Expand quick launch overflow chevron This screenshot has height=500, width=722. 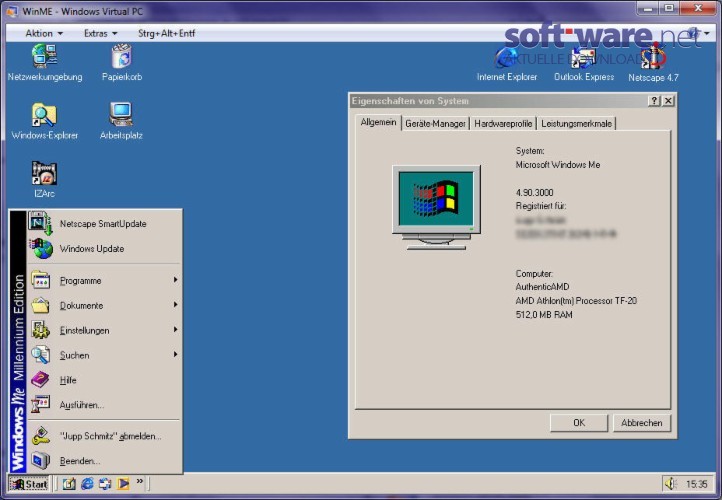[x=140, y=482]
